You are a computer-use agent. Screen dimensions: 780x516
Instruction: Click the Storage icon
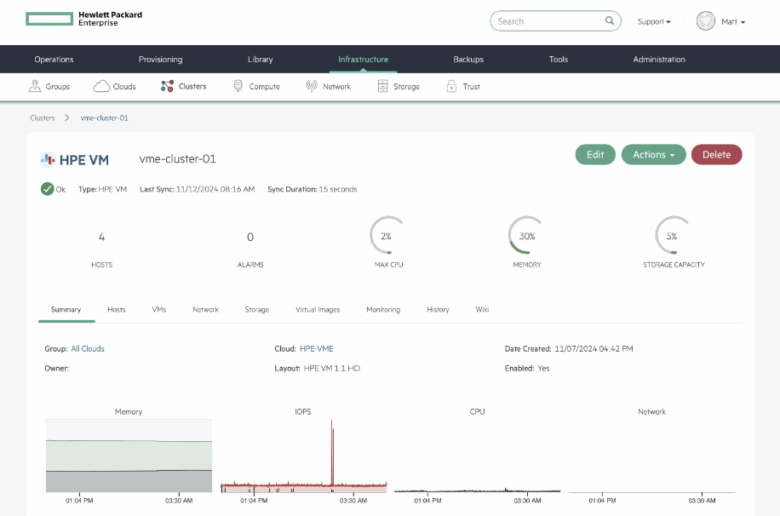click(382, 87)
